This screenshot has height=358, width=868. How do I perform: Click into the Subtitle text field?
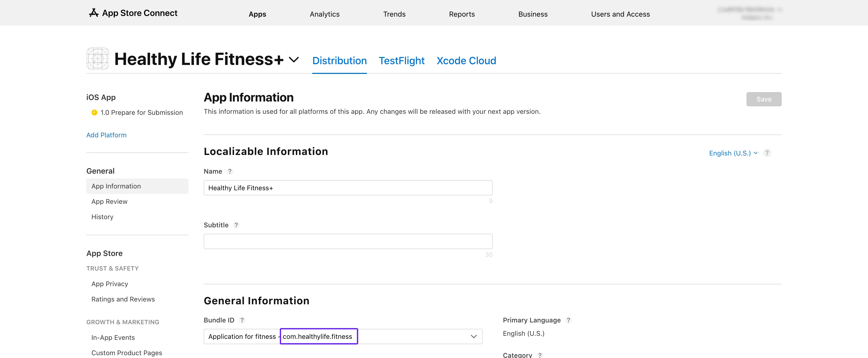point(348,241)
